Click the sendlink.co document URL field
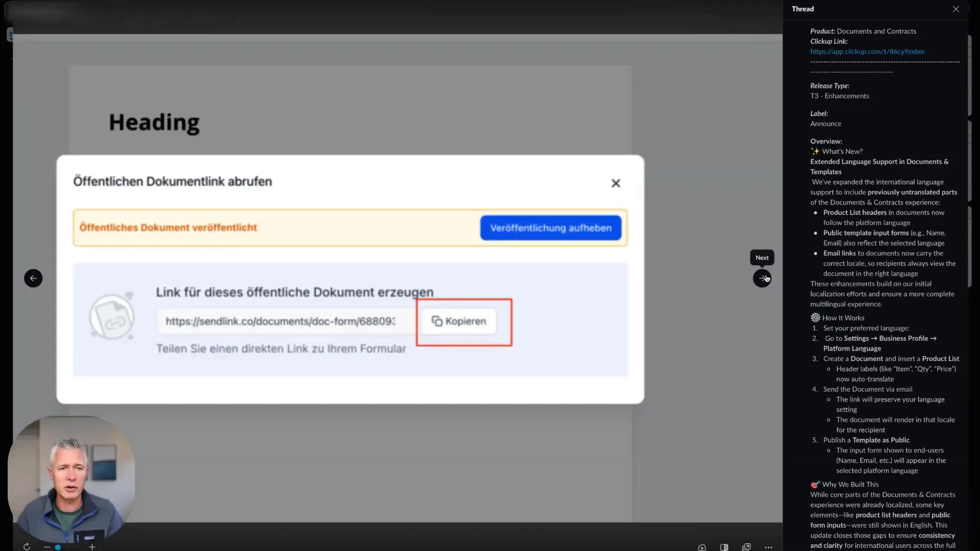980x551 pixels. coord(280,321)
